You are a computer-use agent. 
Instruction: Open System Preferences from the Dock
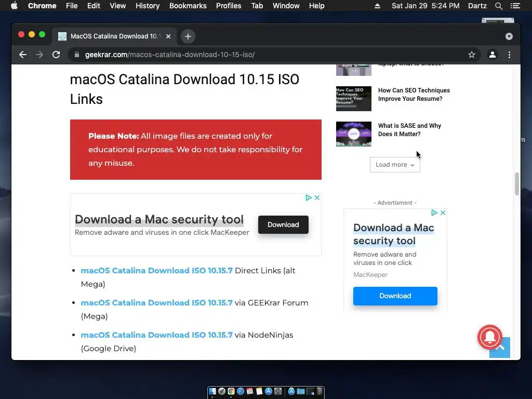[x=278, y=391]
